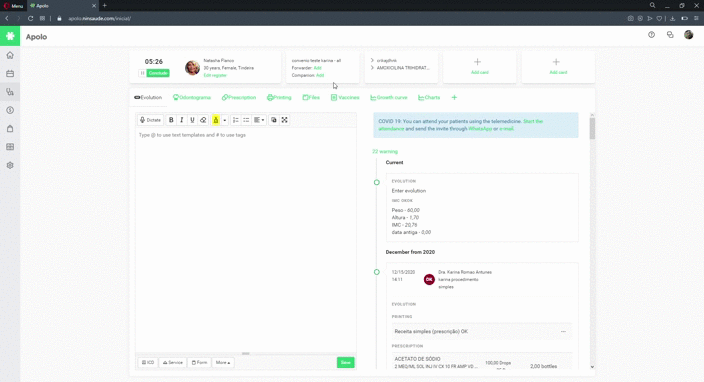Viewport: 704px width, 382px height.
Task: Expand the AMOXICILINA TRIHIDRAT item
Action: (372, 68)
